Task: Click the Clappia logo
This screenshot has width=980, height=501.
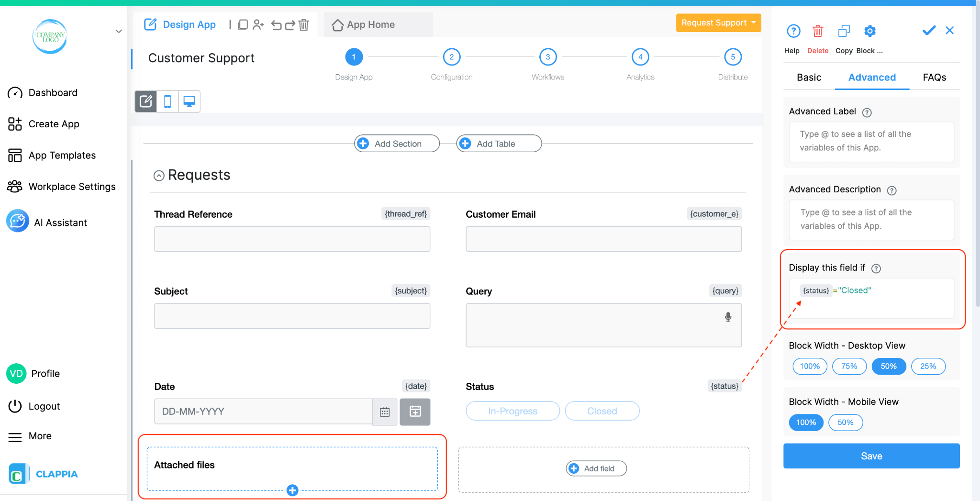Action: coord(43,474)
